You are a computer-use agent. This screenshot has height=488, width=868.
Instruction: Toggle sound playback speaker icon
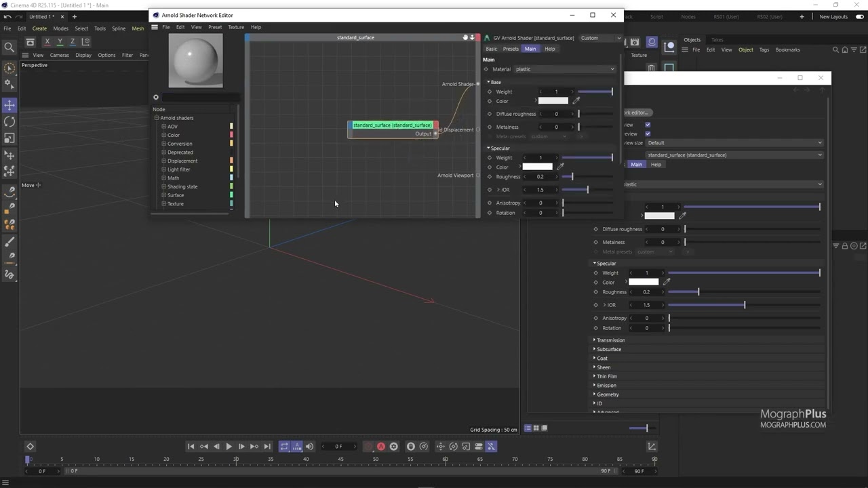click(309, 446)
